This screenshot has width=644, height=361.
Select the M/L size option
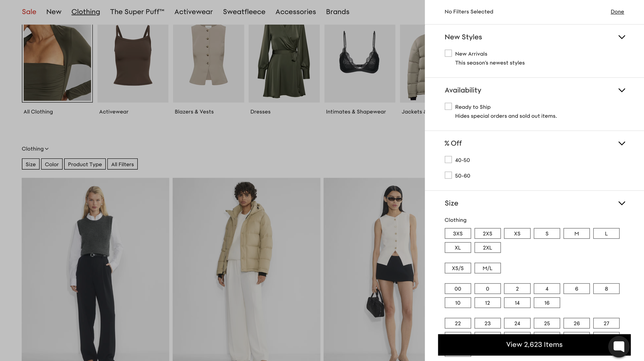pyautogui.click(x=487, y=268)
